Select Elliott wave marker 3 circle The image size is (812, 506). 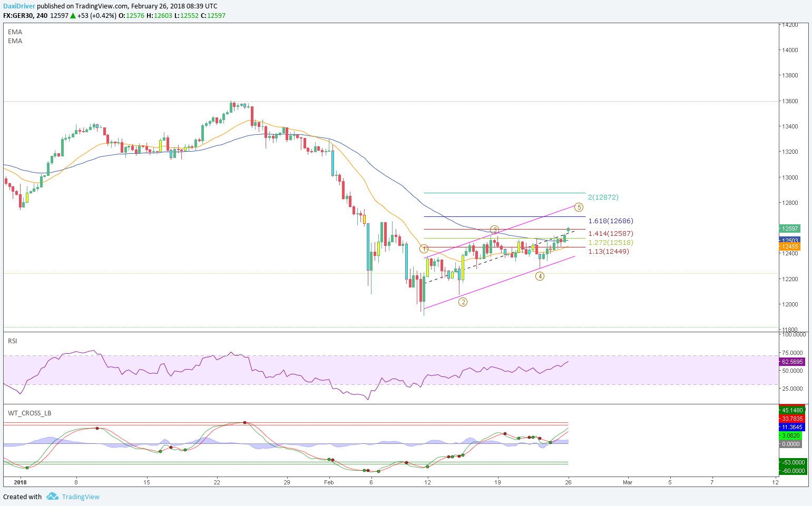coord(494,230)
